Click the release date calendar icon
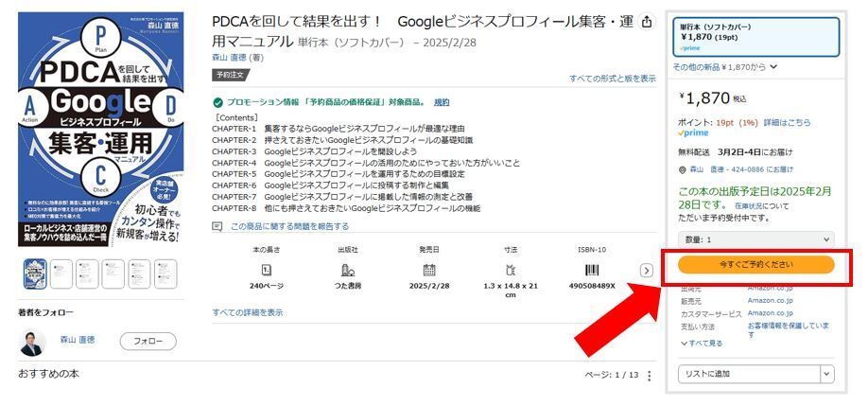The width and height of the screenshot is (868, 406). [429, 270]
